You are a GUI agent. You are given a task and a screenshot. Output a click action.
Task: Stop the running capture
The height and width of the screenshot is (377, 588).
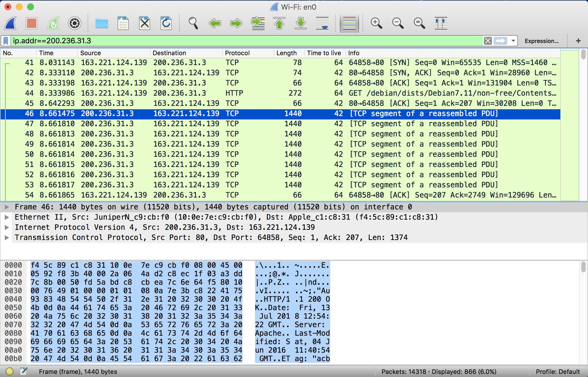click(32, 23)
